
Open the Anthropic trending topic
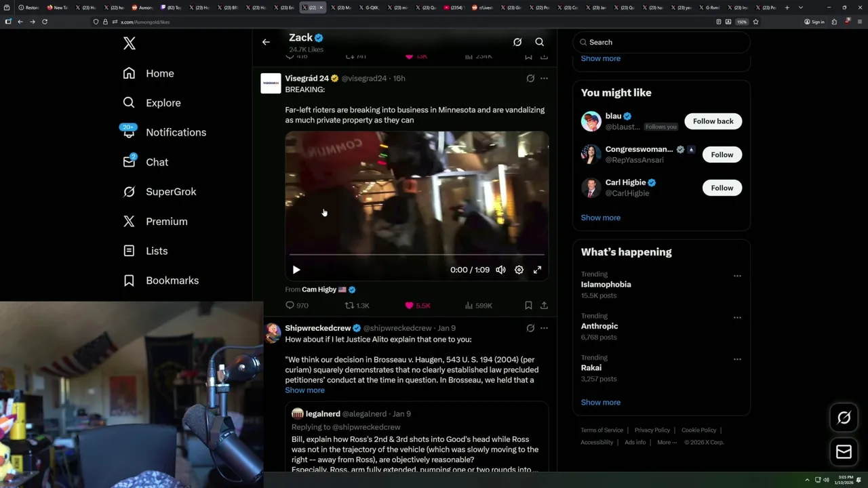(599, 326)
